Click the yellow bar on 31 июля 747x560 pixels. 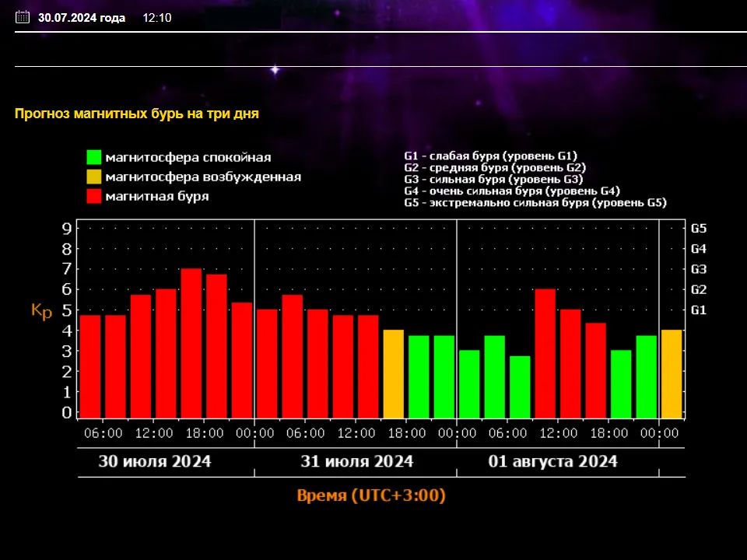click(x=394, y=373)
